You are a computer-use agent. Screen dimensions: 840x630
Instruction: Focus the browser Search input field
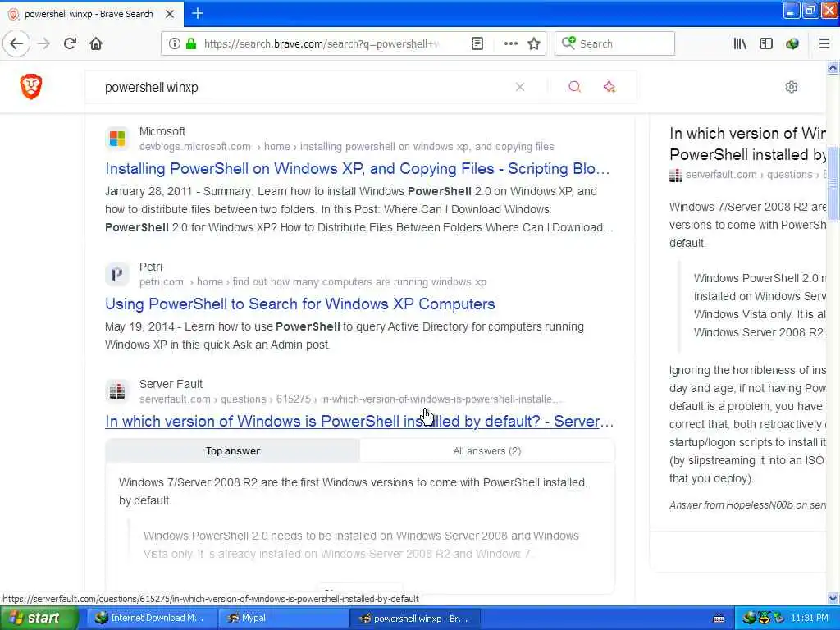coord(614,43)
